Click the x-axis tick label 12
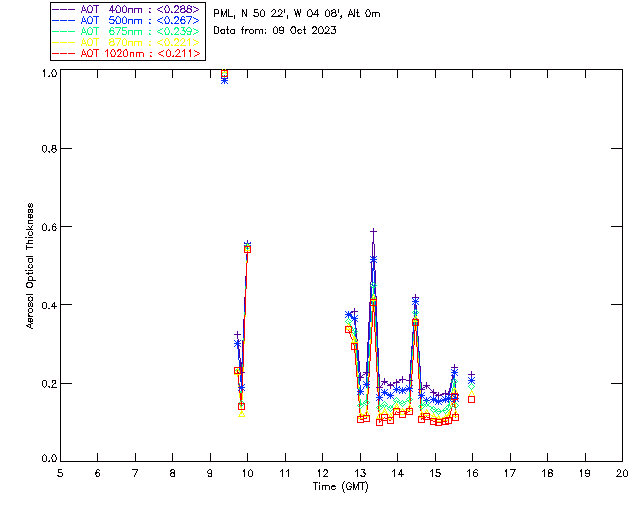640x512 pixels. point(322,473)
